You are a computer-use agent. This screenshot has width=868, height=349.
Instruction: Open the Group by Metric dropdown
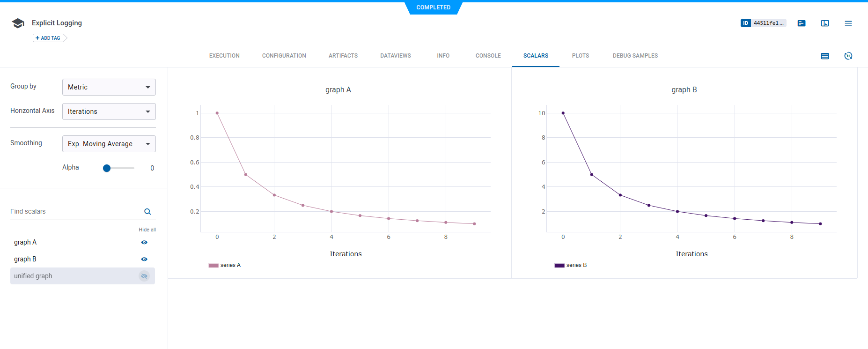click(109, 87)
